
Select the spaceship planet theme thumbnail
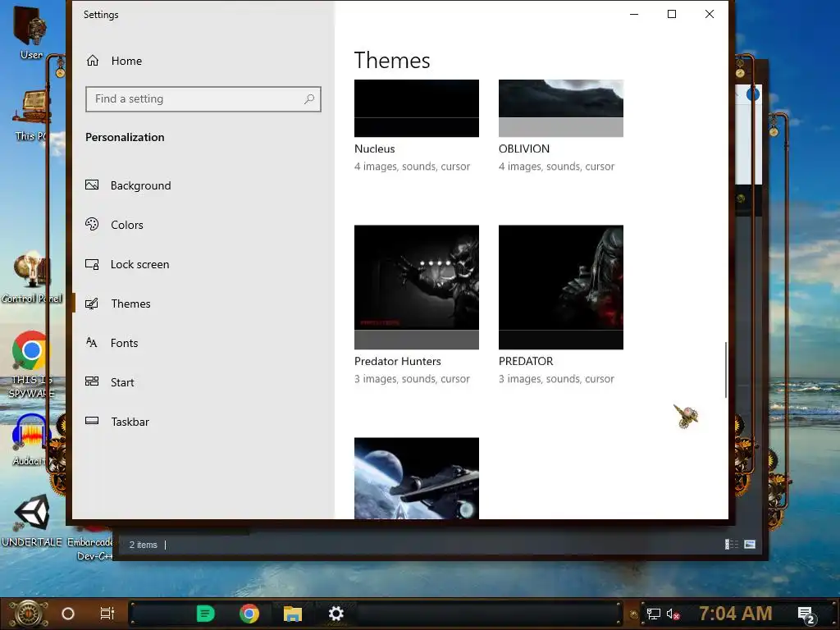[x=417, y=478]
